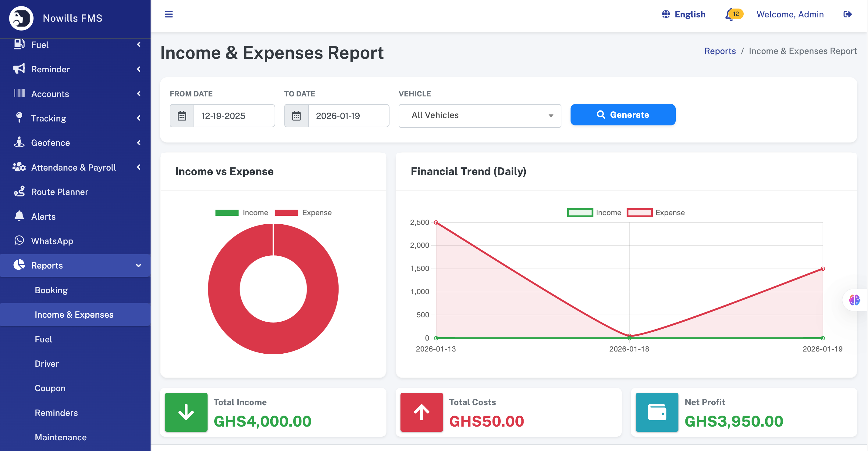868x451 pixels.
Task: Click the brain AI assistant icon
Action: (854, 300)
